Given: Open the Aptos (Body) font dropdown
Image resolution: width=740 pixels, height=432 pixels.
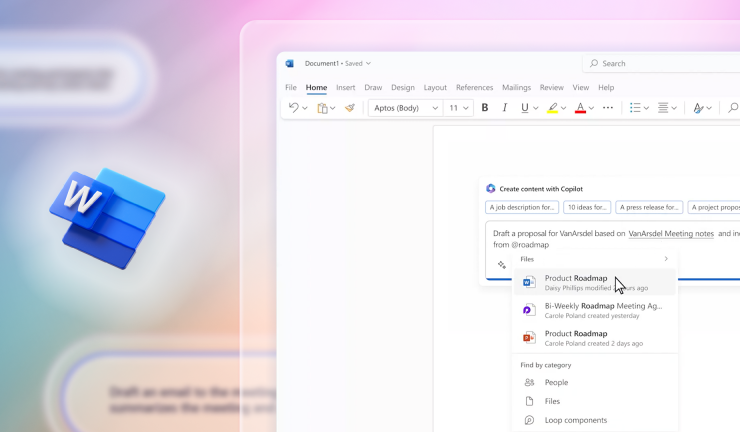Looking at the screenshot, I should tap(405, 108).
